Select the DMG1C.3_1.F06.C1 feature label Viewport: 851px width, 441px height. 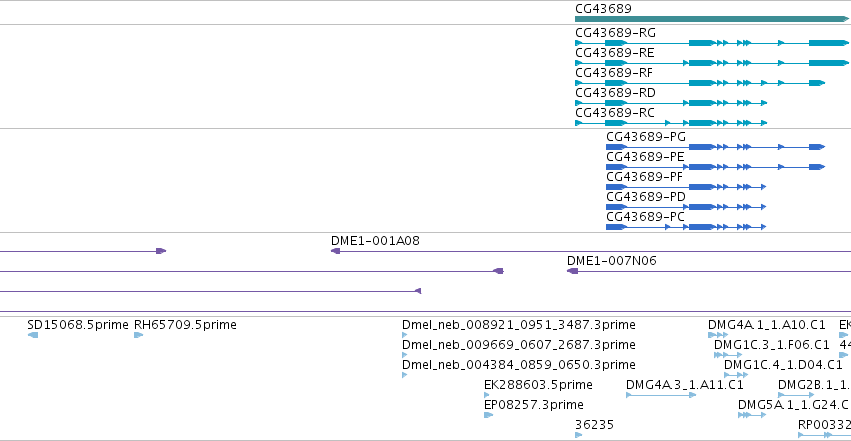point(772,345)
